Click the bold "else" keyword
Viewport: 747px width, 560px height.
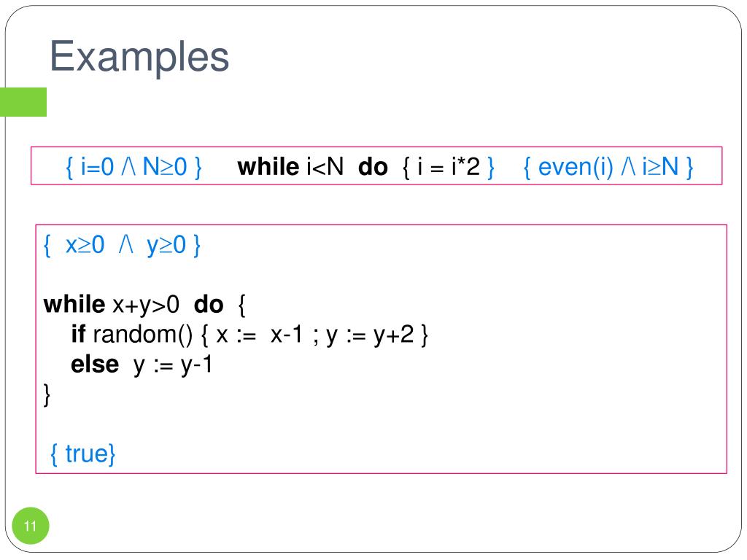(94, 364)
